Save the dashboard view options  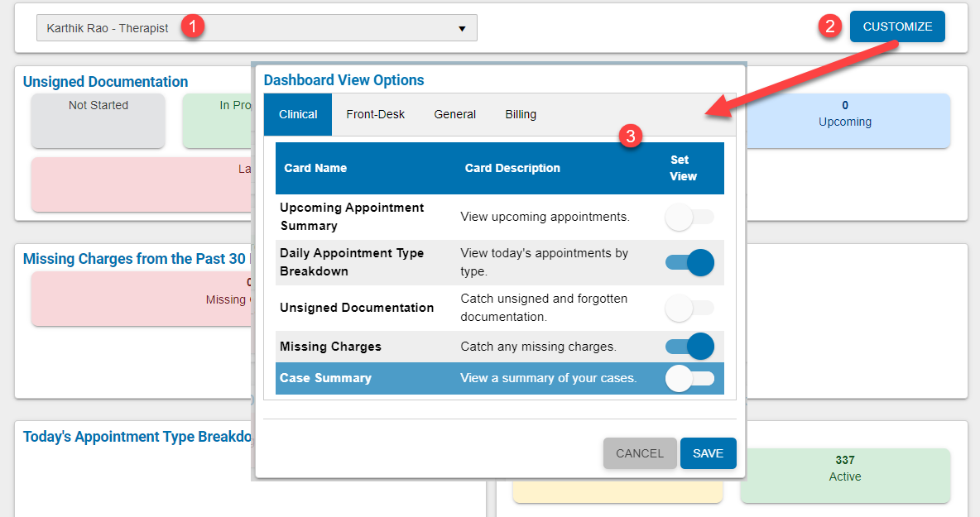tap(708, 453)
